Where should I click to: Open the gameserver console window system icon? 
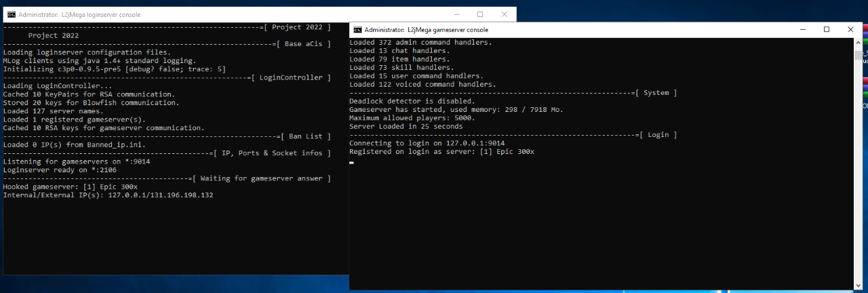[357, 30]
